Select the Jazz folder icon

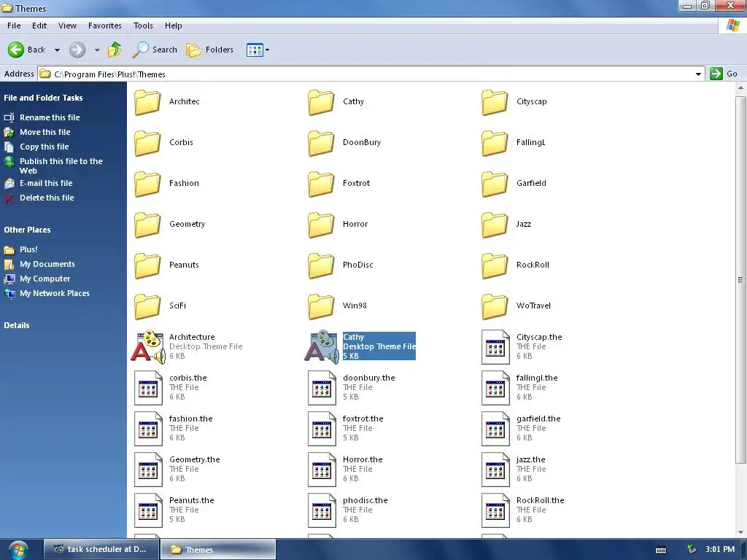coord(495,225)
